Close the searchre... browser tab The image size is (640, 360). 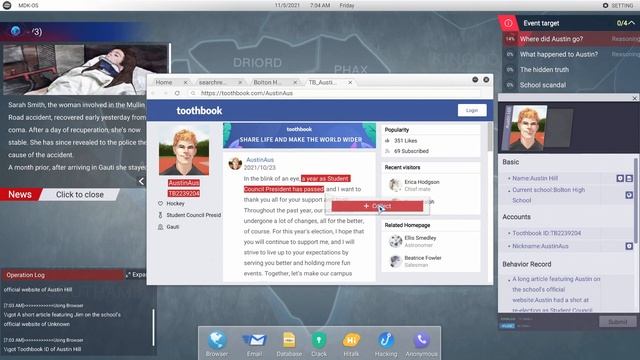point(240,82)
